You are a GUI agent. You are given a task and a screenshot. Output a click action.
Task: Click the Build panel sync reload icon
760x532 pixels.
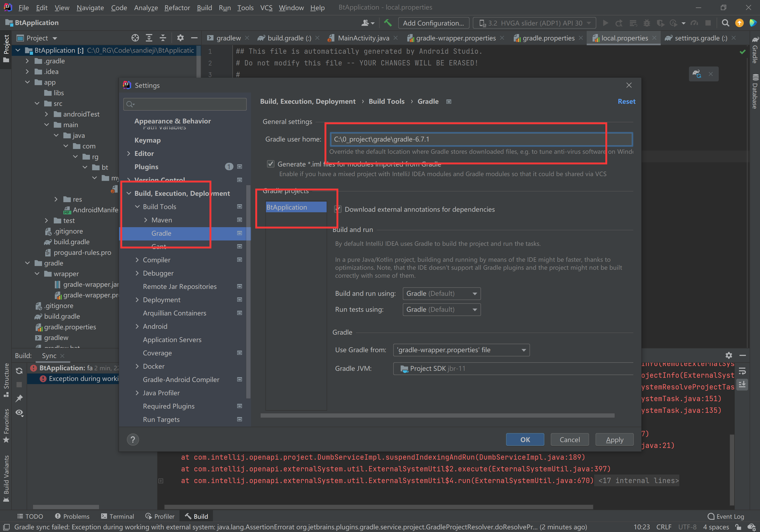(x=19, y=371)
